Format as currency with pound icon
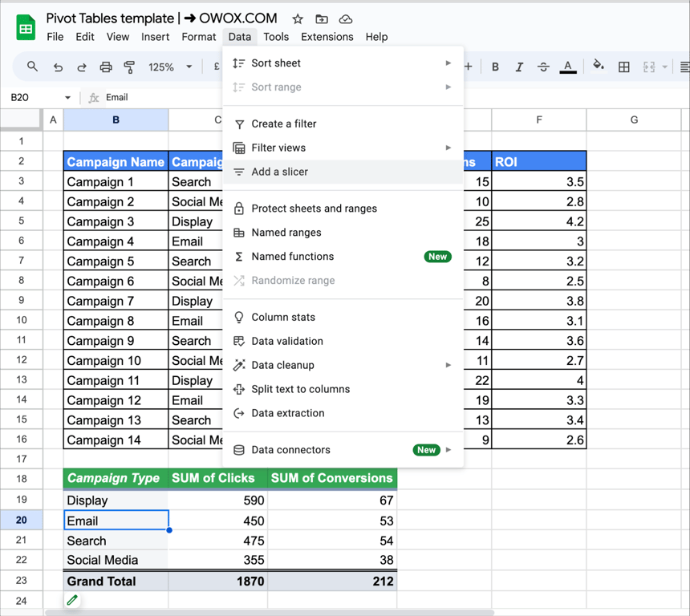This screenshot has width=690, height=616. click(x=217, y=67)
